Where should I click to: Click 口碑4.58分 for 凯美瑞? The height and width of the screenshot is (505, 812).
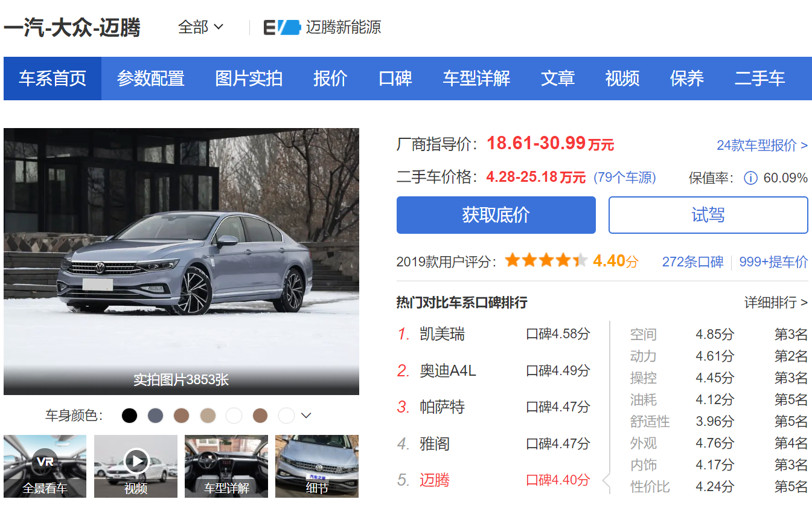tap(558, 334)
